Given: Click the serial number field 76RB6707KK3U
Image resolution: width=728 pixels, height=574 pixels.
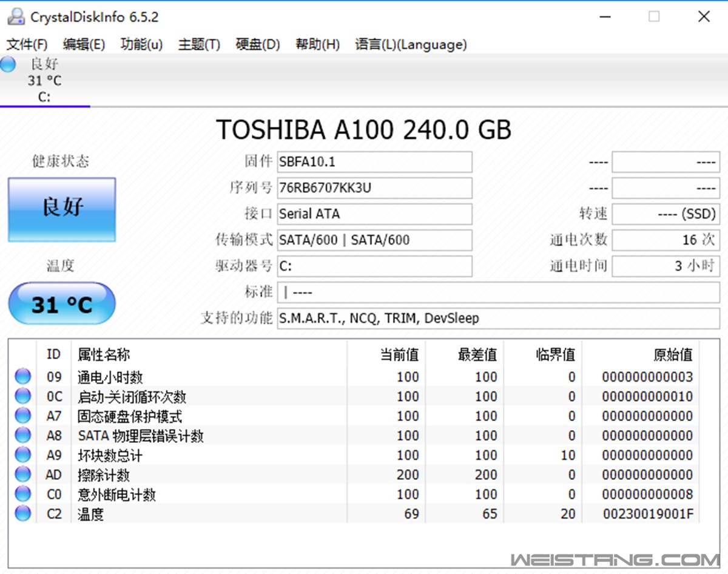Looking at the screenshot, I should point(374,188).
